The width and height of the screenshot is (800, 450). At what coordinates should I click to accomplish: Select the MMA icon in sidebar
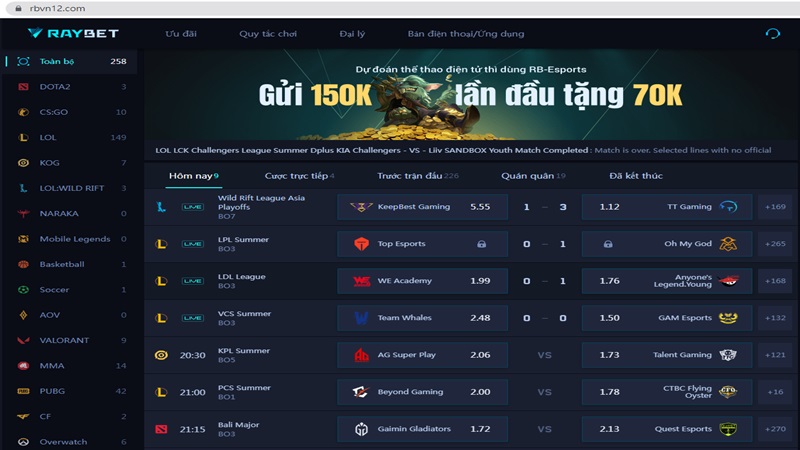coord(23,366)
